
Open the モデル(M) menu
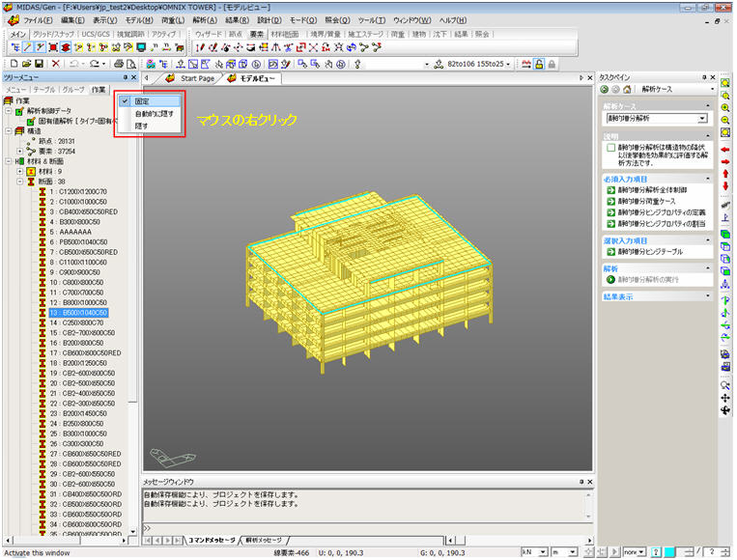[x=139, y=20]
